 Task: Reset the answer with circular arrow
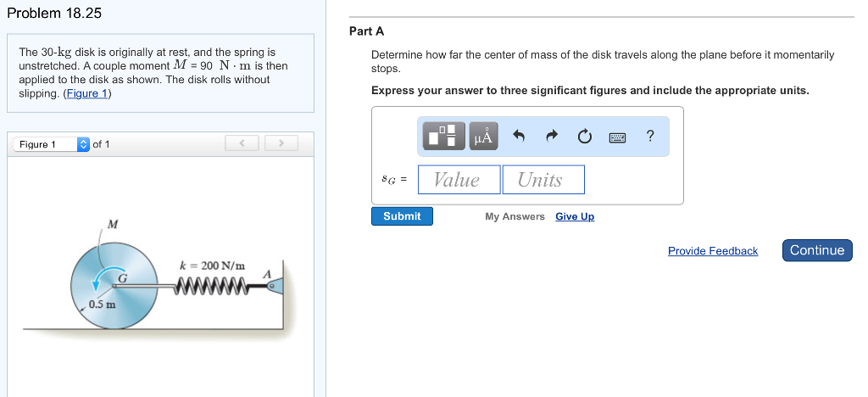click(x=584, y=136)
